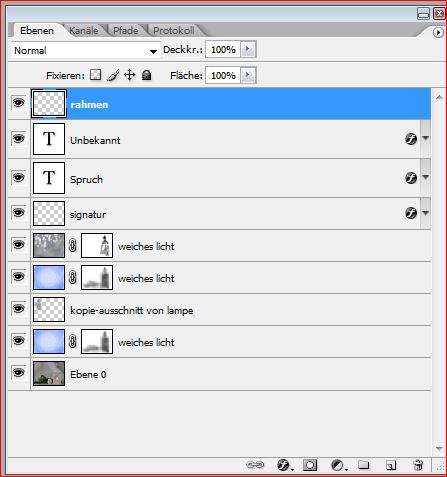Hide the Ebene 0 layer
Viewport: 447px width, 477px height.
point(19,372)
